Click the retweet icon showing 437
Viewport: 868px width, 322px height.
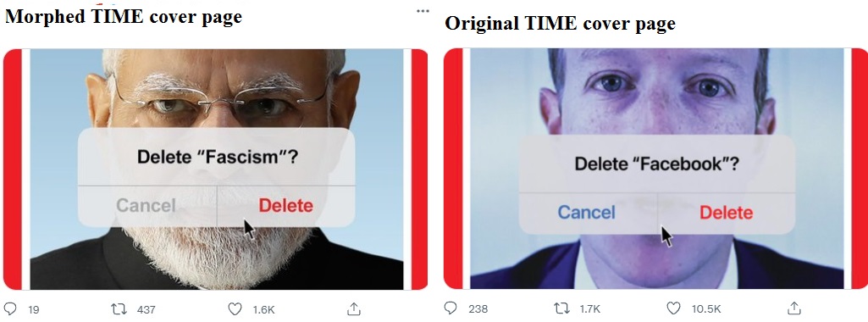119,308
